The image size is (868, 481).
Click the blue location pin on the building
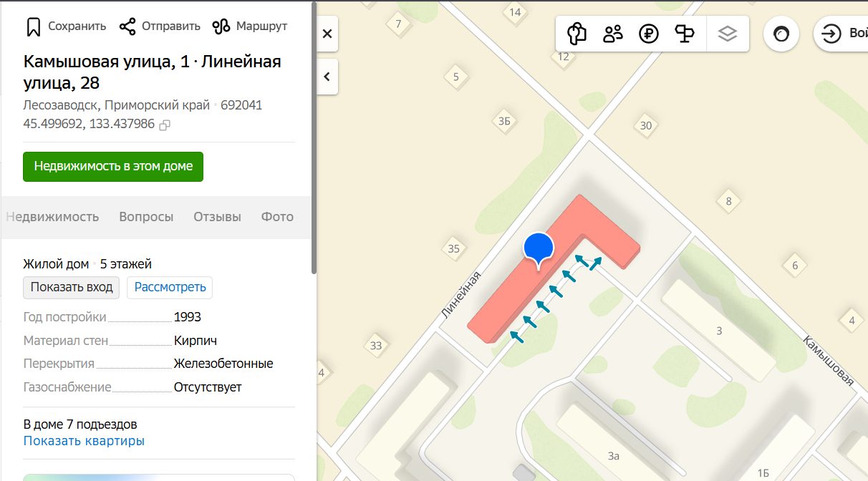coord(539,249)
